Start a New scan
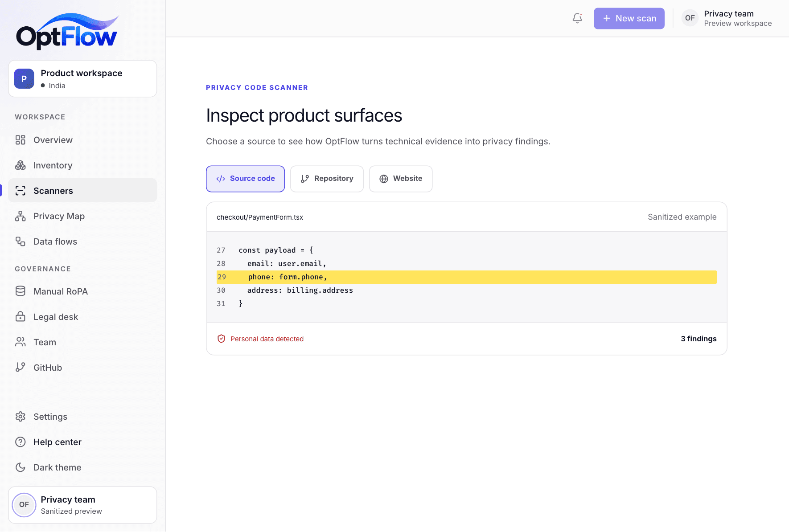789x532 pixels. [x=629, y=18]
